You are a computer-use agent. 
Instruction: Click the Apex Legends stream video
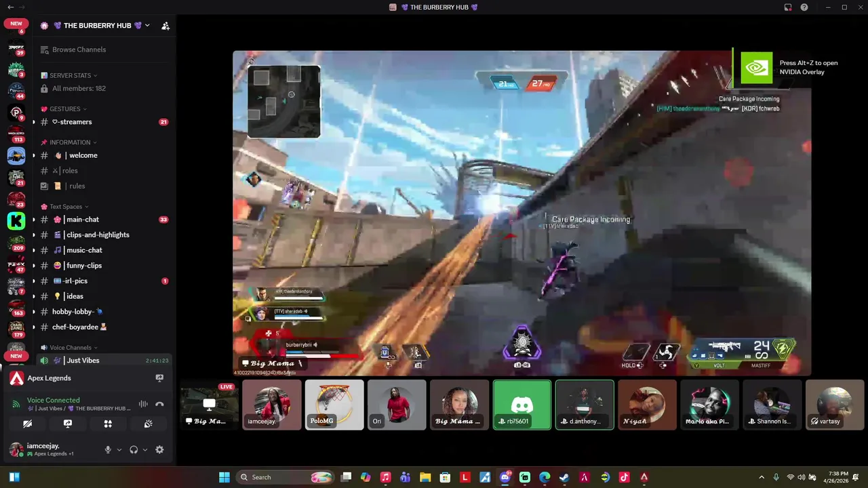pos(522,213)
